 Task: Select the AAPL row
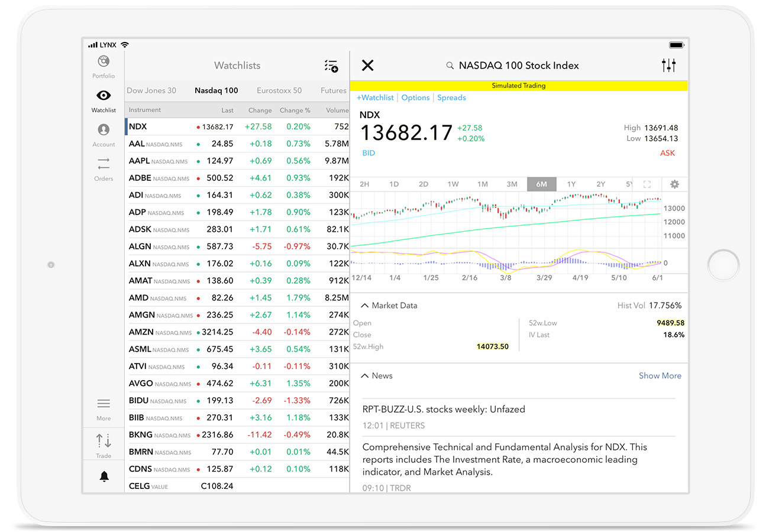tap(237, 161)
